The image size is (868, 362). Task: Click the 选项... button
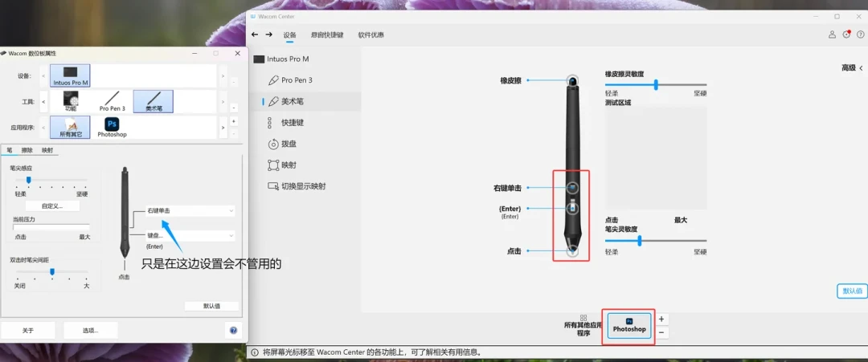tap(90, 331)
